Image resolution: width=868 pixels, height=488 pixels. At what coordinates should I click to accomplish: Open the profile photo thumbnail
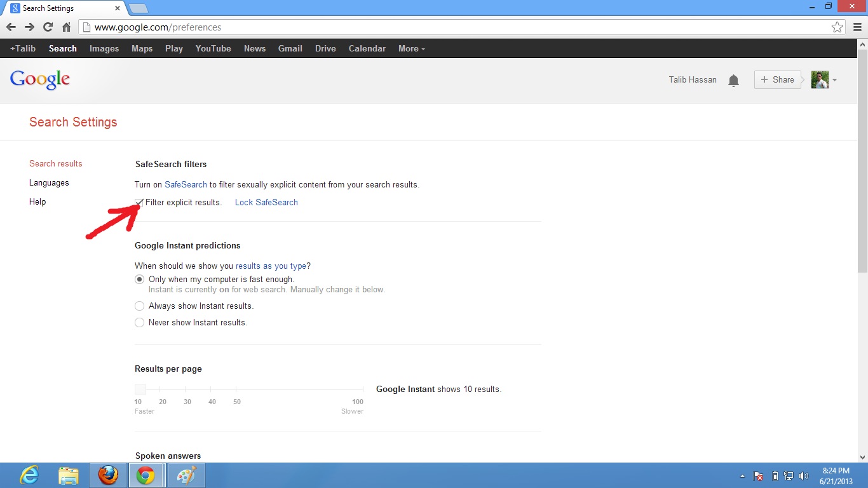point(820,80)
